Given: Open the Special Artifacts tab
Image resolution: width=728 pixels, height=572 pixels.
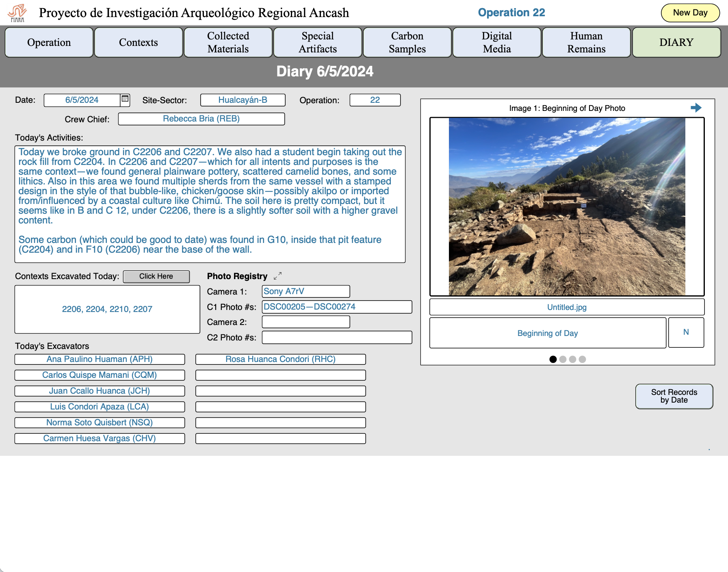Looking at the screenshot, I should (317, 42).
